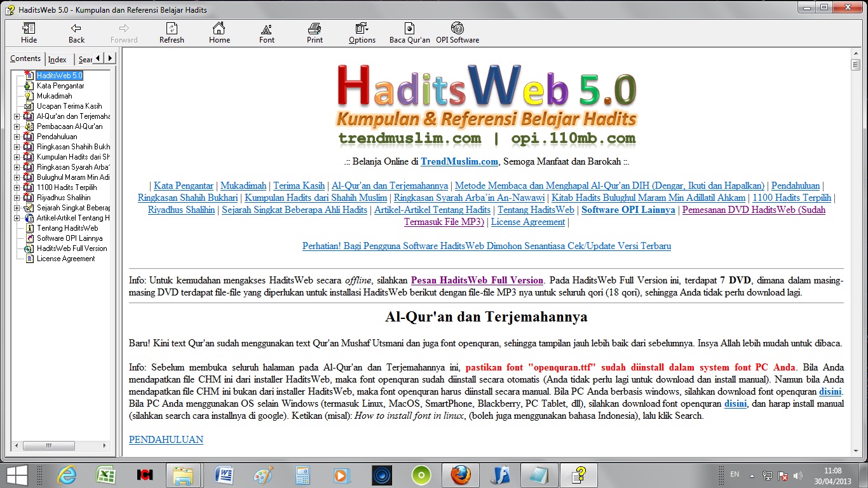Print the current topic

point(315,33)
